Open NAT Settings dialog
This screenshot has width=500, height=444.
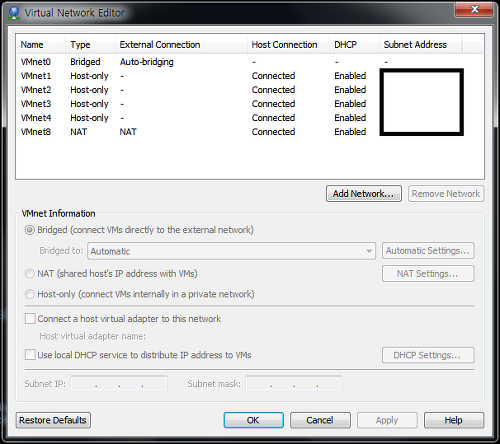[428, 274]
